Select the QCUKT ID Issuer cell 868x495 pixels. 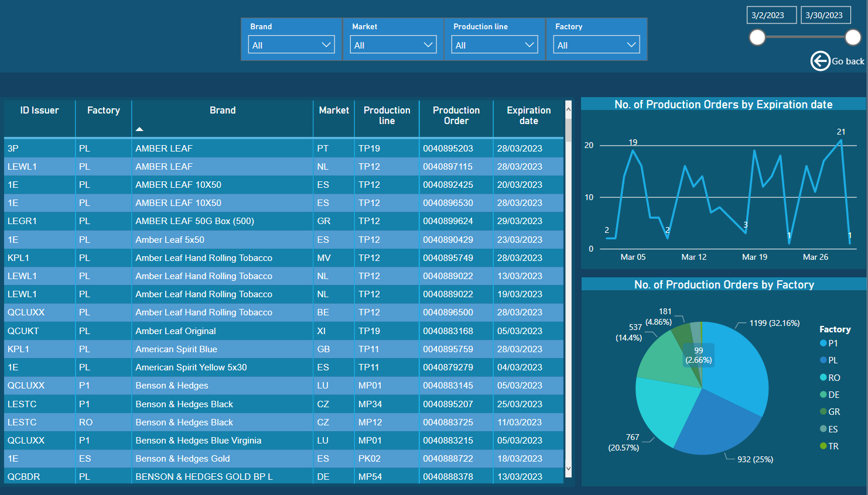pyautogui.click(x=40, y=331)
